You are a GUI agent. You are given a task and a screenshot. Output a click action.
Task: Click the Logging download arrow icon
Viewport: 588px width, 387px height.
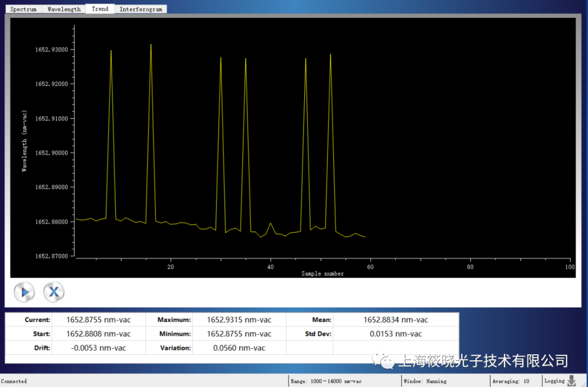pos(572,380)
